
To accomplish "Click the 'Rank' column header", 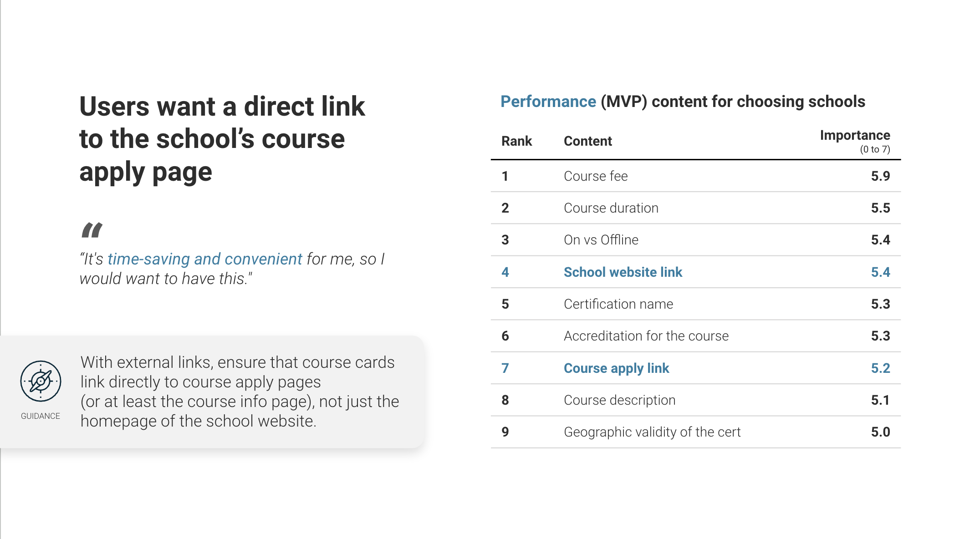I will [516, 141].
